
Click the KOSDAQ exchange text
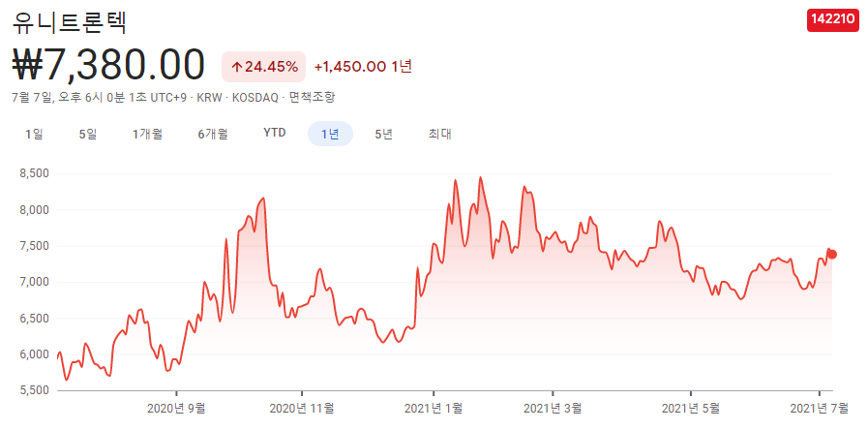click(254, 98)
